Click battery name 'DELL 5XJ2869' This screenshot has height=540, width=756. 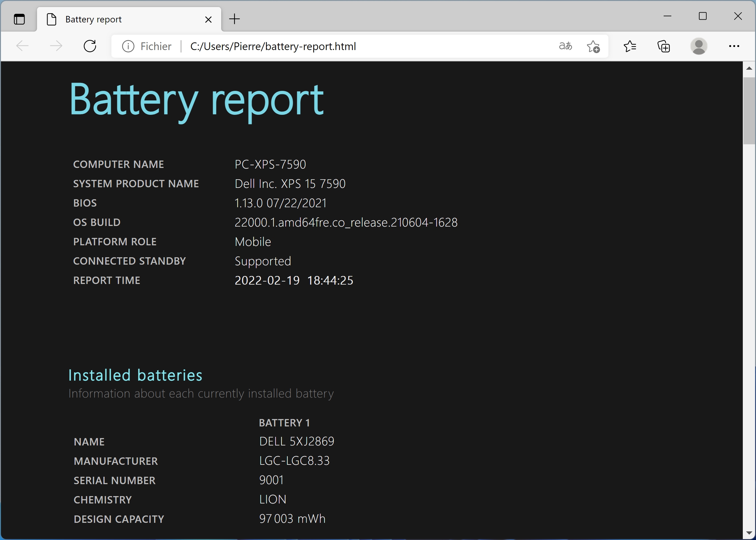(297, 441)
